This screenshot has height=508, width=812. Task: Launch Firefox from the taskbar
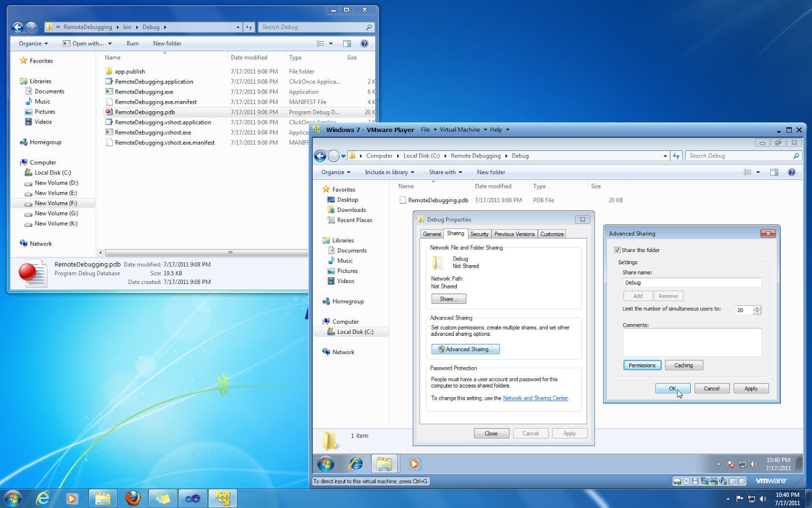point(133,498)
